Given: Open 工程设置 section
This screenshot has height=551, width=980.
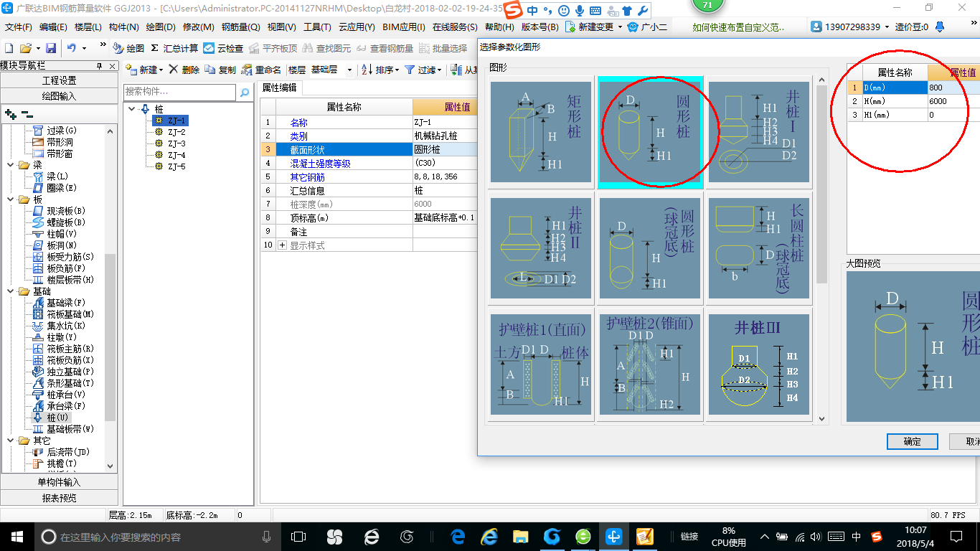Looking at the screenshot, I should (59, 80).
